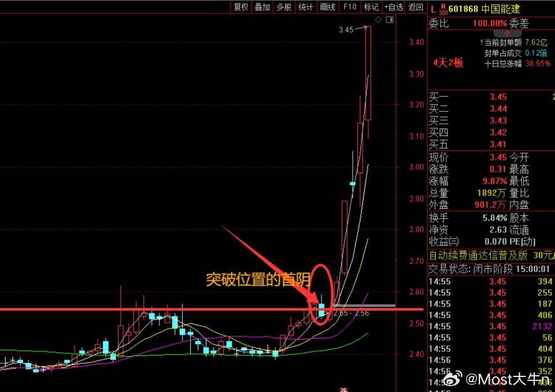
Task: Open the 复权 price adjustment menu
Action: [x=241, y=7]
